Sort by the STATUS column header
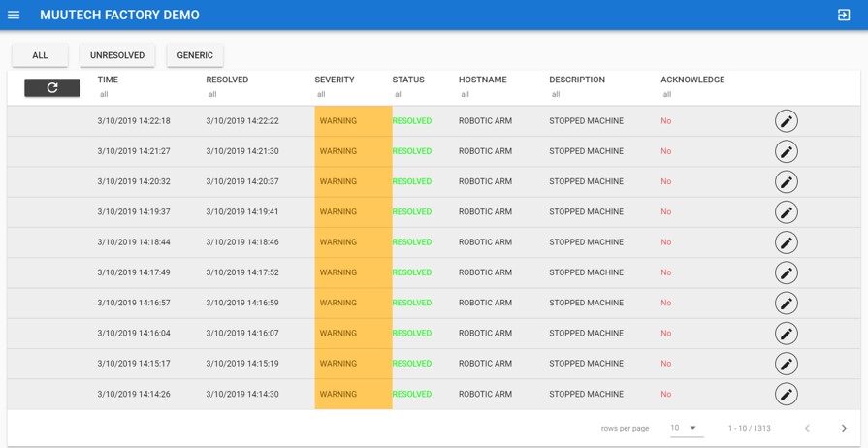This screenshot has width=868, height=448. pos(408,80)
